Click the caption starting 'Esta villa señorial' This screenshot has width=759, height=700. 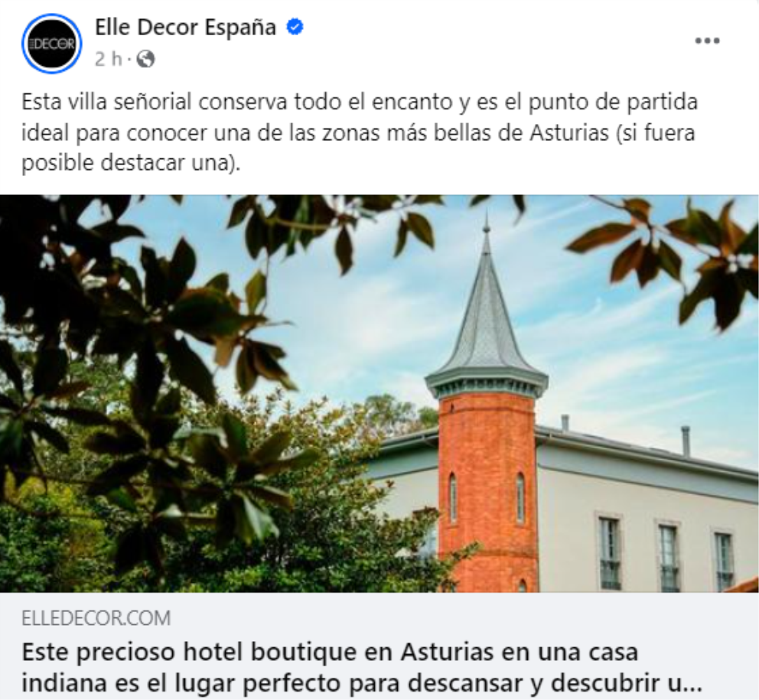[x=360, y=132]
